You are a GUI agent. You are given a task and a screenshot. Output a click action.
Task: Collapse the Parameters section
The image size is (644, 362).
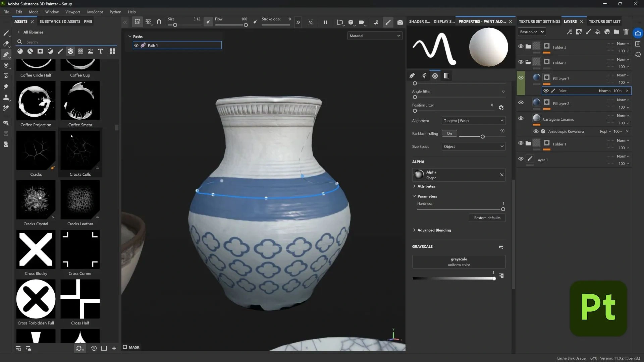pos(414,196)
